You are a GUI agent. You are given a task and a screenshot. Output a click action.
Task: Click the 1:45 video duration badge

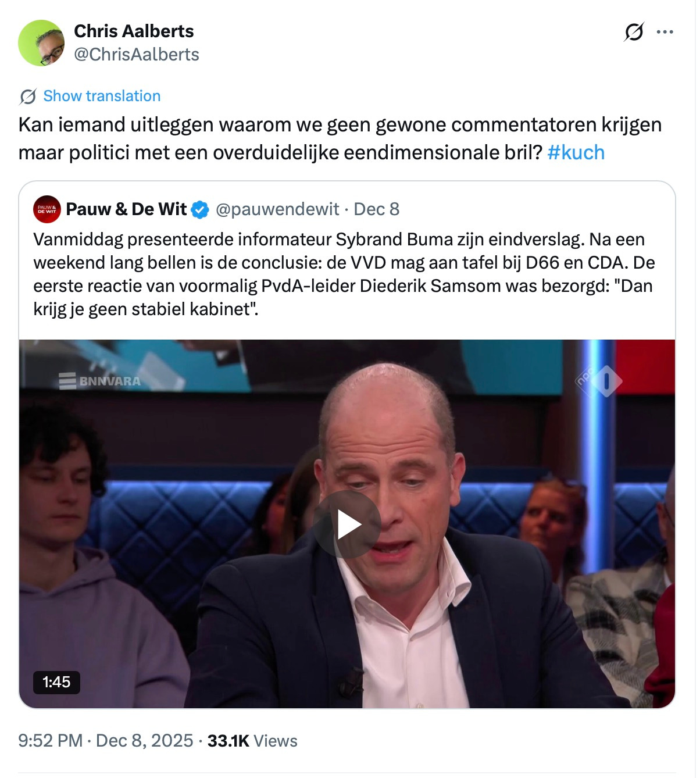click(56, 682)
